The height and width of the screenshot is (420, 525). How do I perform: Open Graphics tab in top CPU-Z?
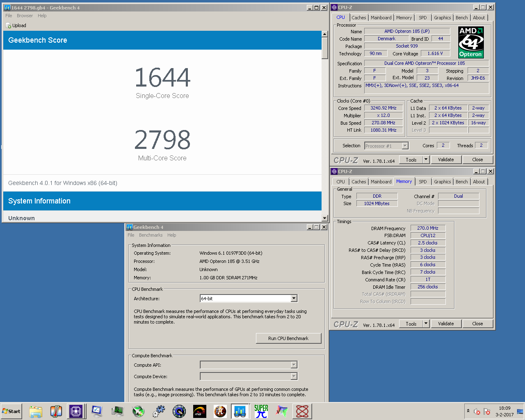pos(443,18)
